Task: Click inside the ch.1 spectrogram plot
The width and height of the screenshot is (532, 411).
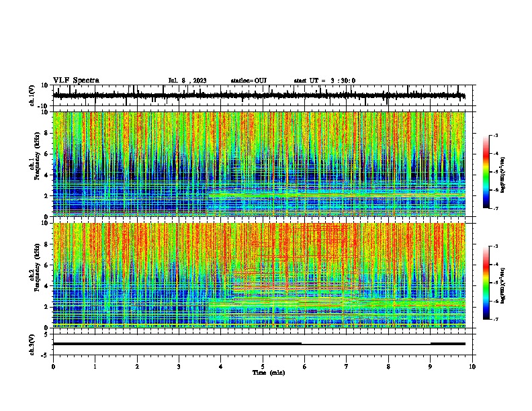Action: (x=259, y=164)
